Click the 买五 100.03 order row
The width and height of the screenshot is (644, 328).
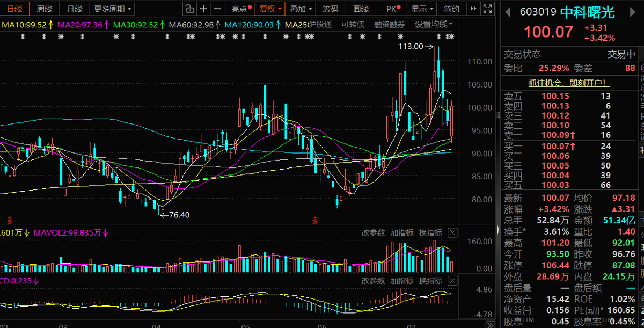pyautogui.click(x=568, y=185)
